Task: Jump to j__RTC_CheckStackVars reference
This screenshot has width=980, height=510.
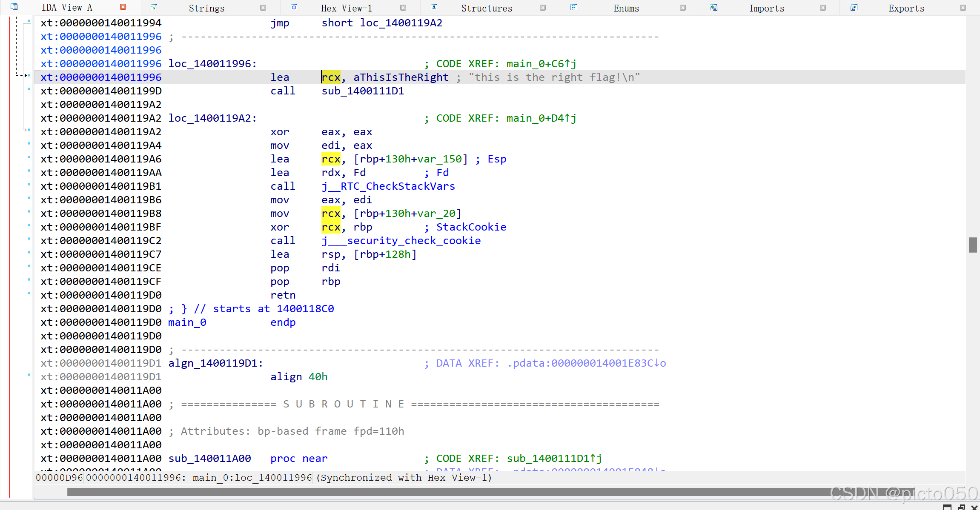Action: 388,186
